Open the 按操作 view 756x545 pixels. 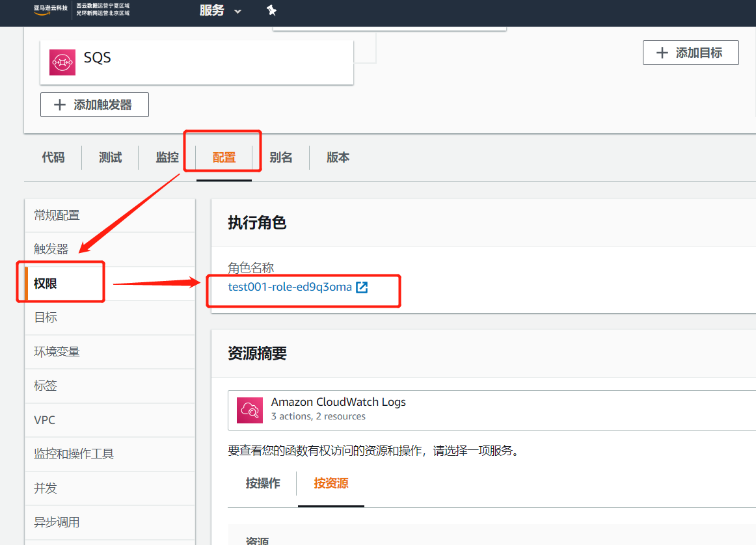[263, 483]
